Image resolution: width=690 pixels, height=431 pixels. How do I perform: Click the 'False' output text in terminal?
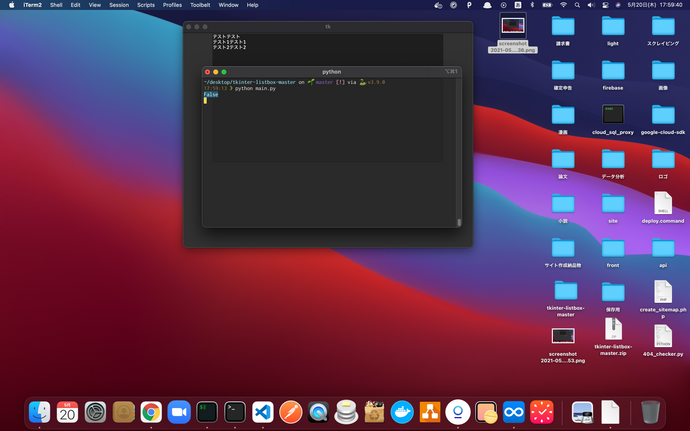[x=211, y=94]
